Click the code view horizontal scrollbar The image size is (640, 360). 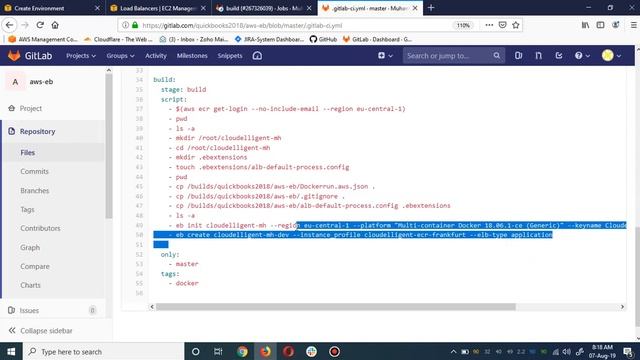tap(336, 307)
